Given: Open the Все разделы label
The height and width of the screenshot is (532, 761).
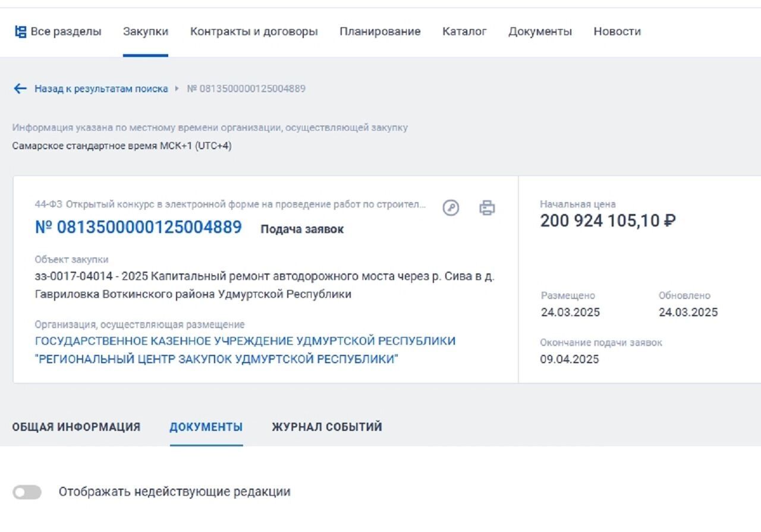Looking at the screenshot, I should (66, 32).
